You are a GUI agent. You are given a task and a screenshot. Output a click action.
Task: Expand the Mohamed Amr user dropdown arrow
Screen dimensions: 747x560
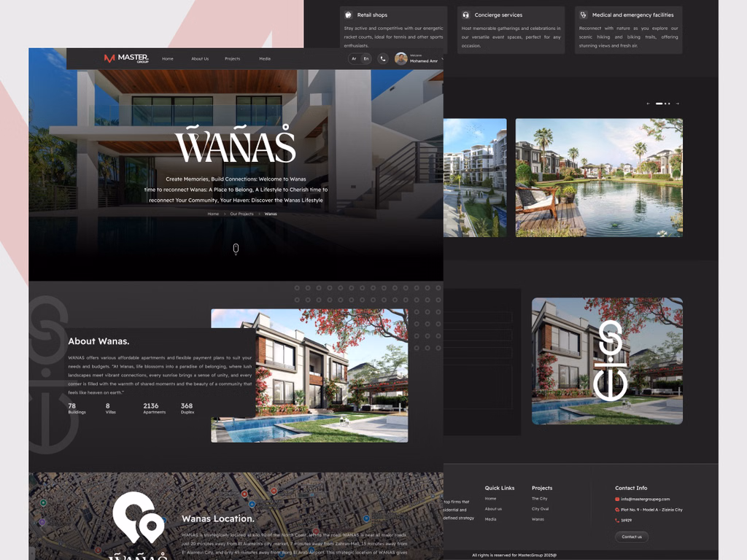(442, 60)
